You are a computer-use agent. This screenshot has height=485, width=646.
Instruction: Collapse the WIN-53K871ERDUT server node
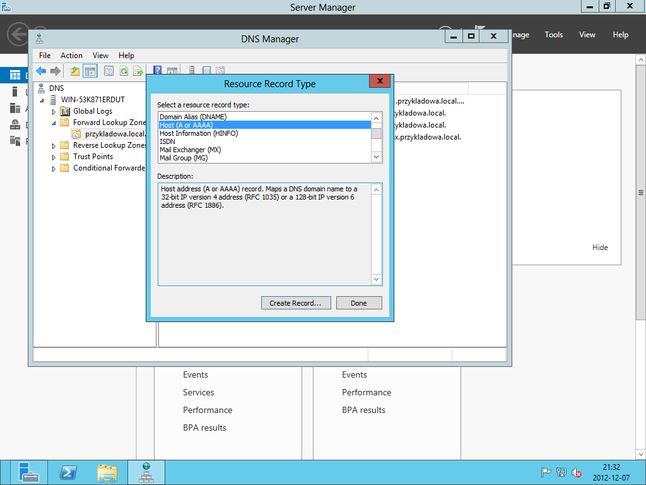click(x=42, y=100)
